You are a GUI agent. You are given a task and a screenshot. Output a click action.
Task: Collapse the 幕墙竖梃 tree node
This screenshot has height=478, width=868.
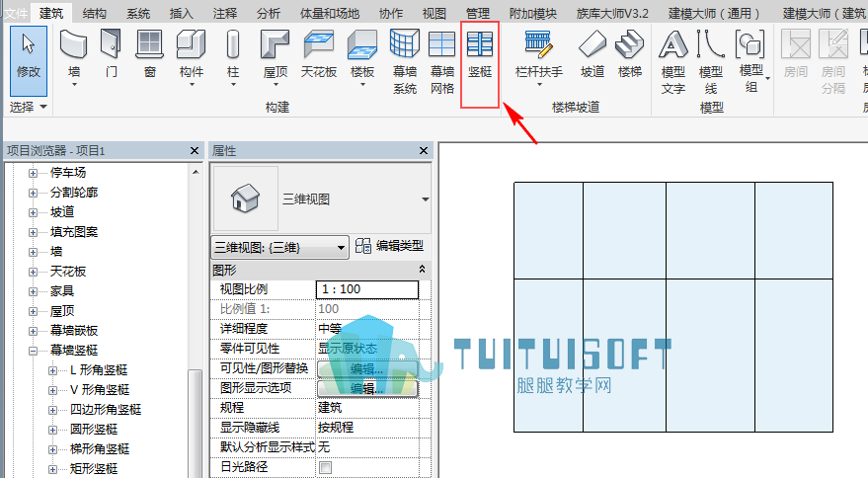34,351
